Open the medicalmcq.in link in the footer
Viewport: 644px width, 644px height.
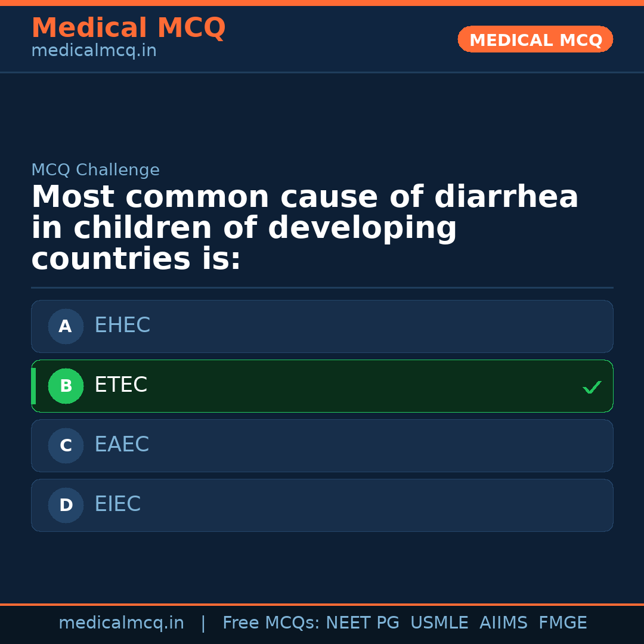pyautogui.click(x=121, y=623)
